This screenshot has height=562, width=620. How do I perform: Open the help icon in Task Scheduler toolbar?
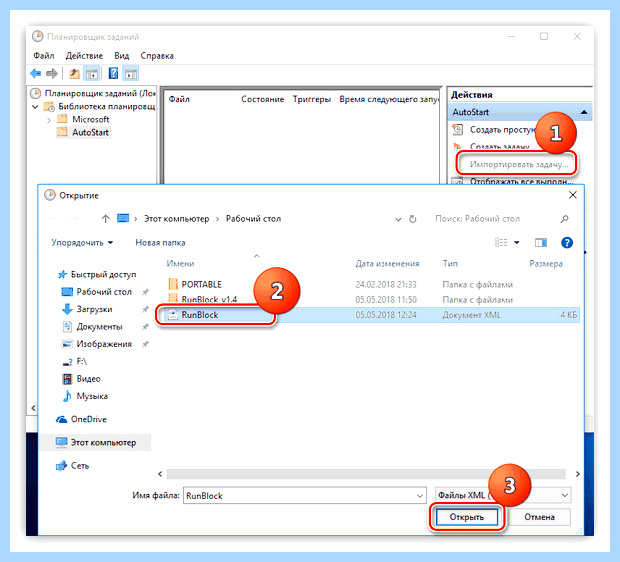pyautogui.click(x=113, y=74)
